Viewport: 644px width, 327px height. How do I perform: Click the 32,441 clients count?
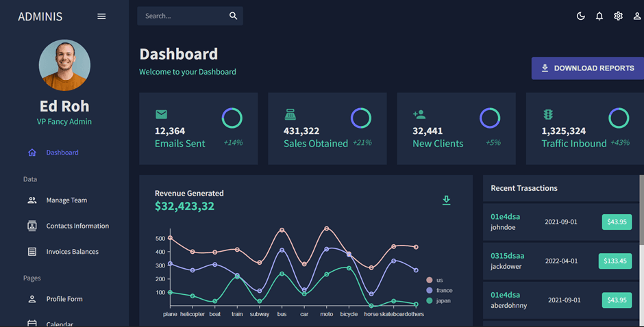click(x=428, y=131)
